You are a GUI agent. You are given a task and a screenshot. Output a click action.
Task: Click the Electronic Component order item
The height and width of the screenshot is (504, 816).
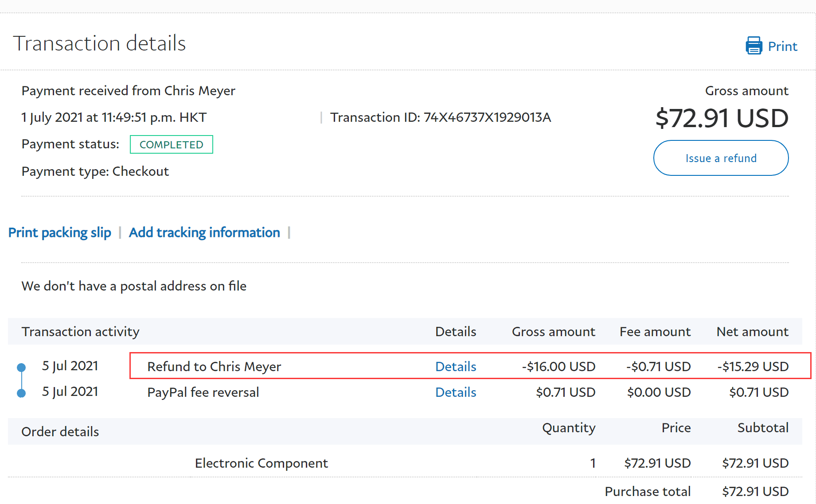coord(261,463)
